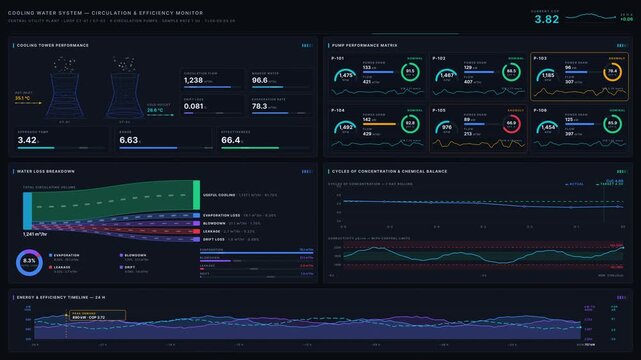Click the Pump Performance Matrix heading

click(x=365, y=45)
